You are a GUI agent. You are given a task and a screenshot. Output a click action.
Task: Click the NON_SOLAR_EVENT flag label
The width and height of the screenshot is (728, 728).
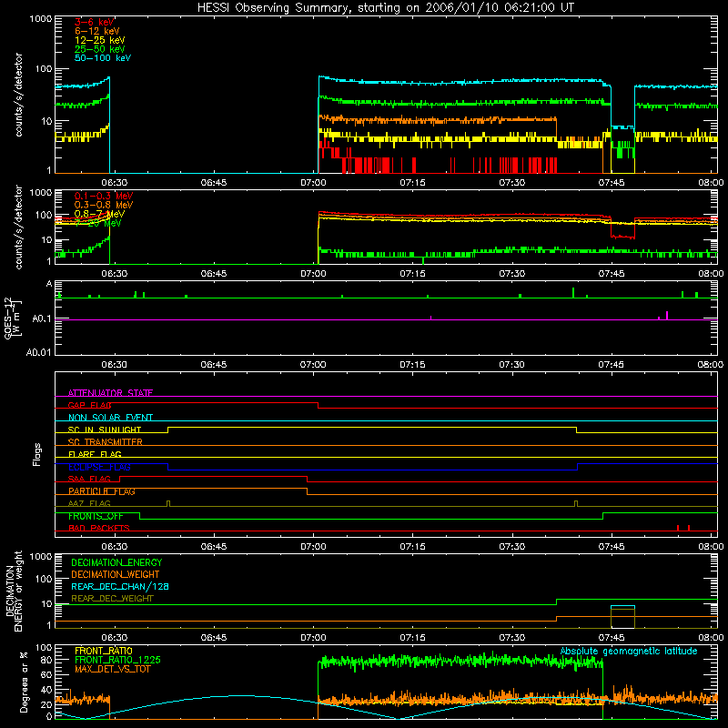point(110,418)
